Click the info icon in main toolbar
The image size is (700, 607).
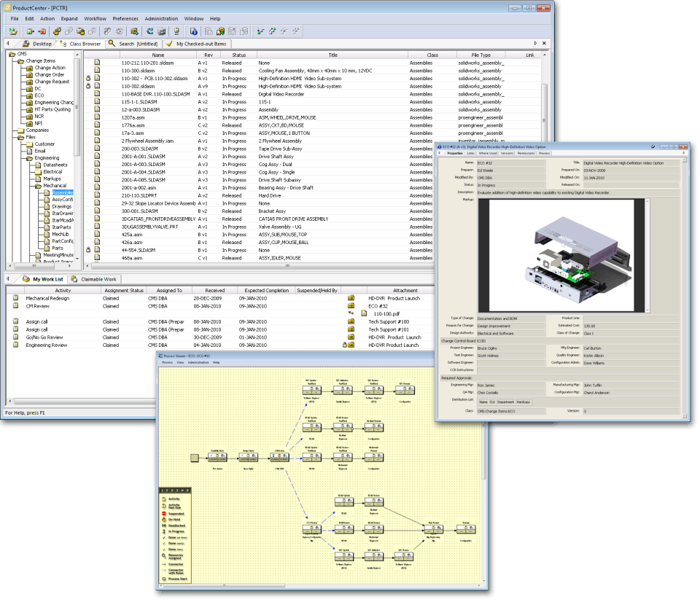coord(193,31)
